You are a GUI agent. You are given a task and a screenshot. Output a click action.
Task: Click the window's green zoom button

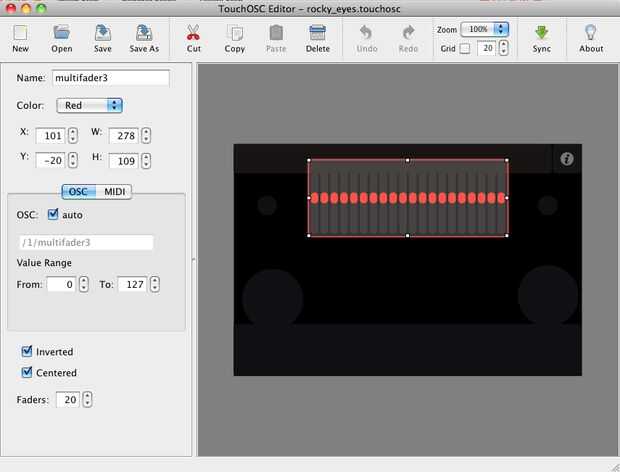pos(41,8)
